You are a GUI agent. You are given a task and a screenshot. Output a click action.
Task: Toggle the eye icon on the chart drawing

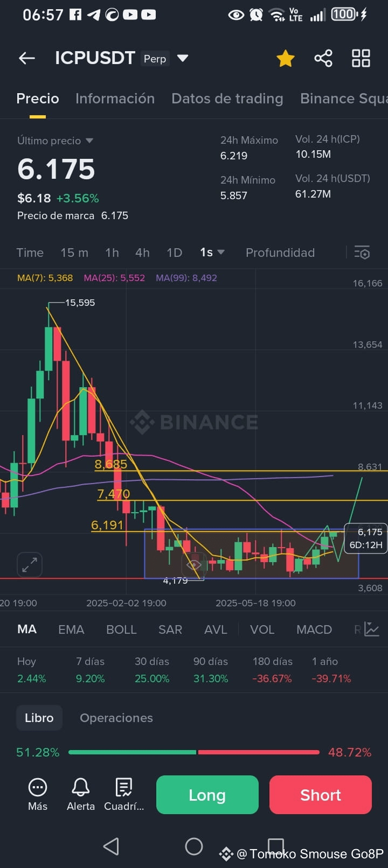point(194,565)
